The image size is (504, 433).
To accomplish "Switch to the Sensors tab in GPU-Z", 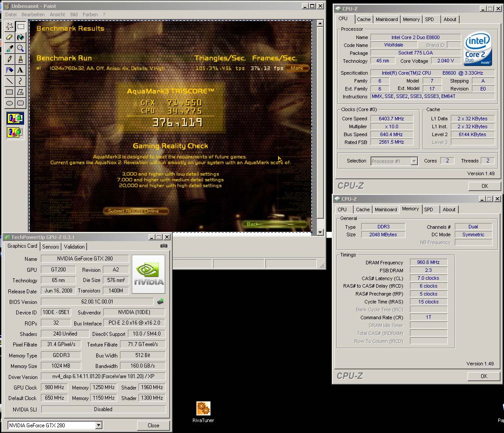I will [x=51, y=247].
